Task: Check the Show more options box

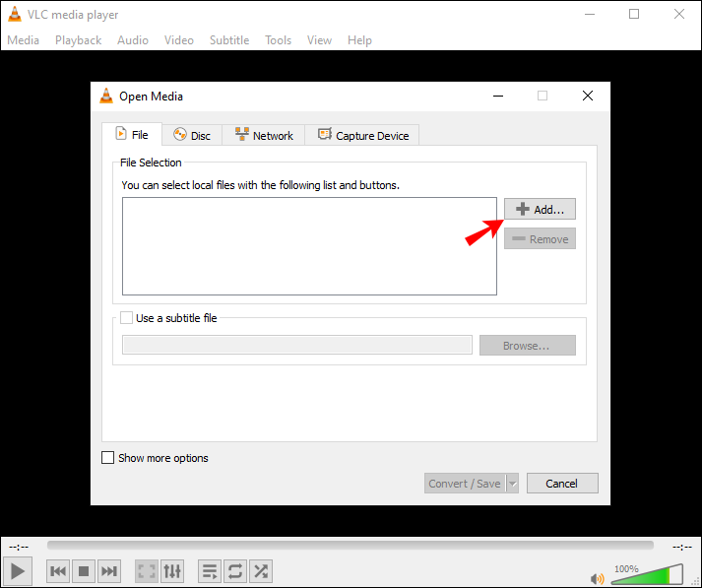Action: [x=108, y=458]
